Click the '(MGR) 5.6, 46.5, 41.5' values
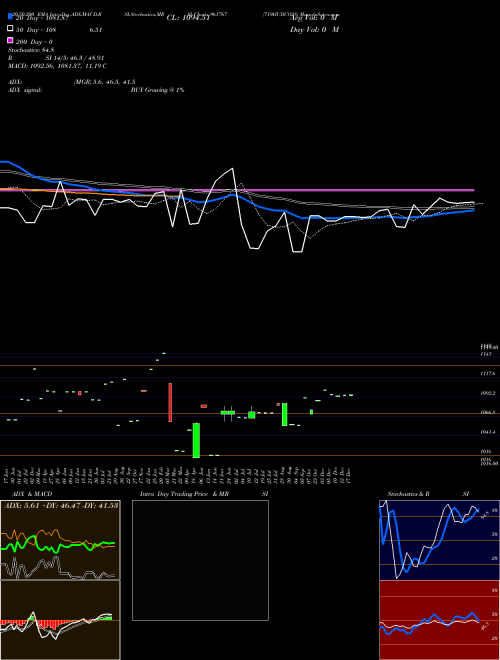 tap(104, 82)
